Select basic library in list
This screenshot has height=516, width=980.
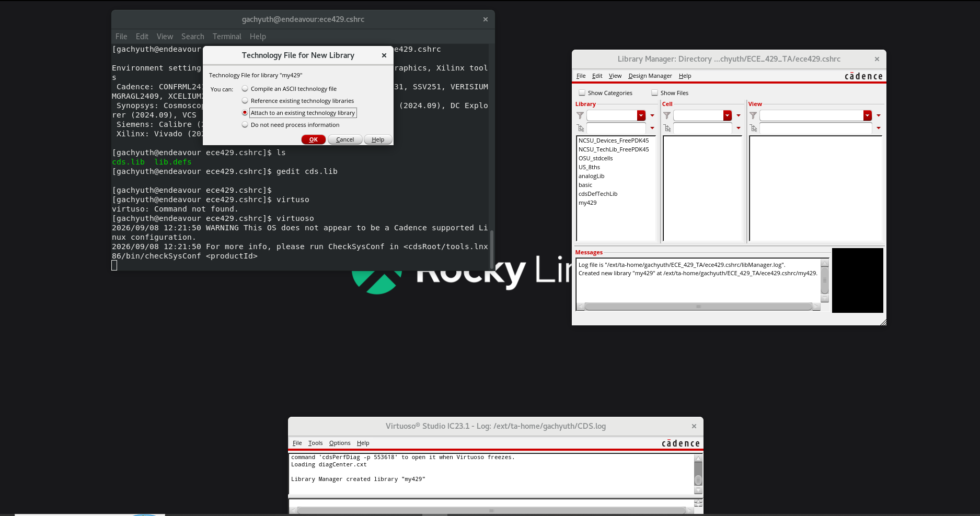(585, 185)
